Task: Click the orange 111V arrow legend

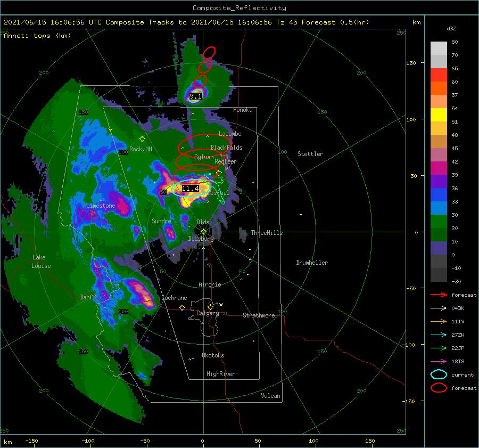Action: pos(439,321)
